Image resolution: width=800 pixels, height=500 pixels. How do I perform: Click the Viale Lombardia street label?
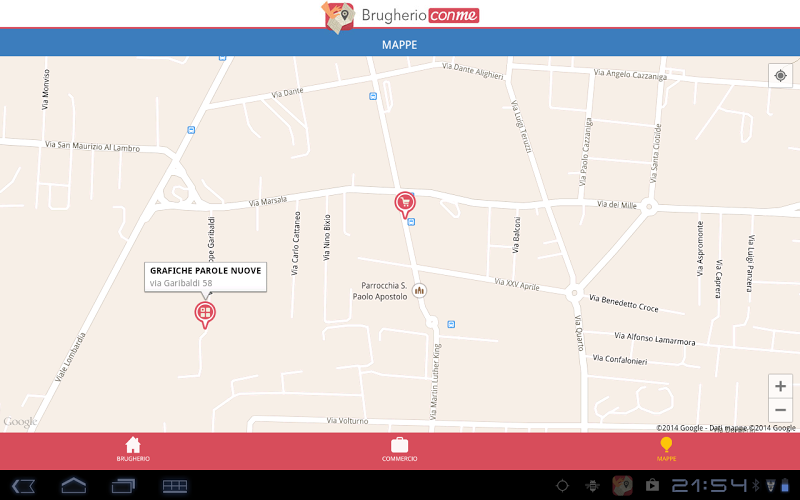pos(70,357)
